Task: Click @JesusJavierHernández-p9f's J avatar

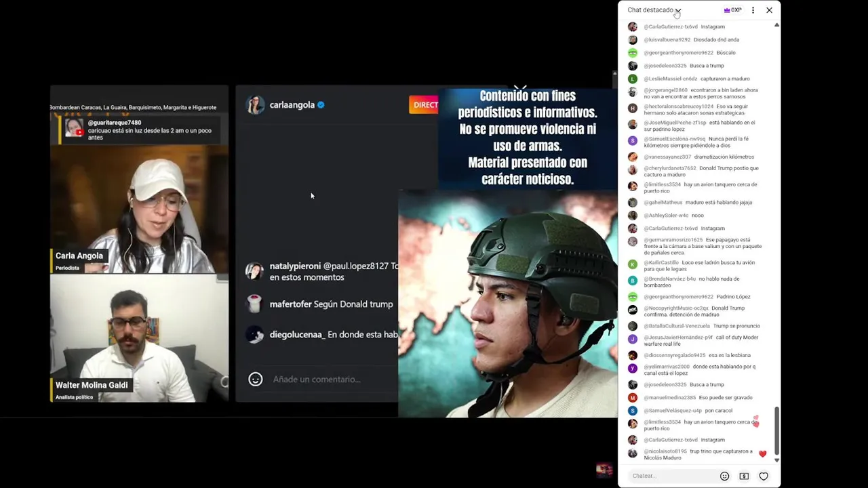Action: tap(633, 339)
